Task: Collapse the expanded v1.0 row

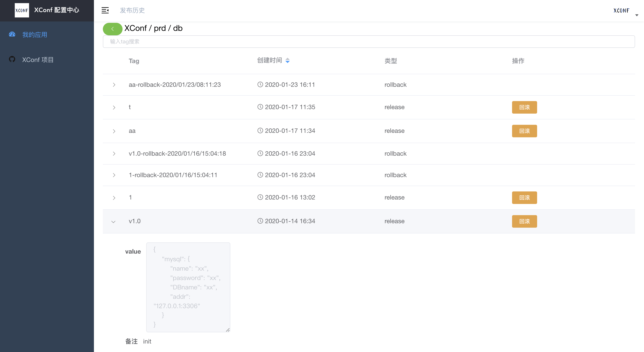Action: (x=114, y=222)
